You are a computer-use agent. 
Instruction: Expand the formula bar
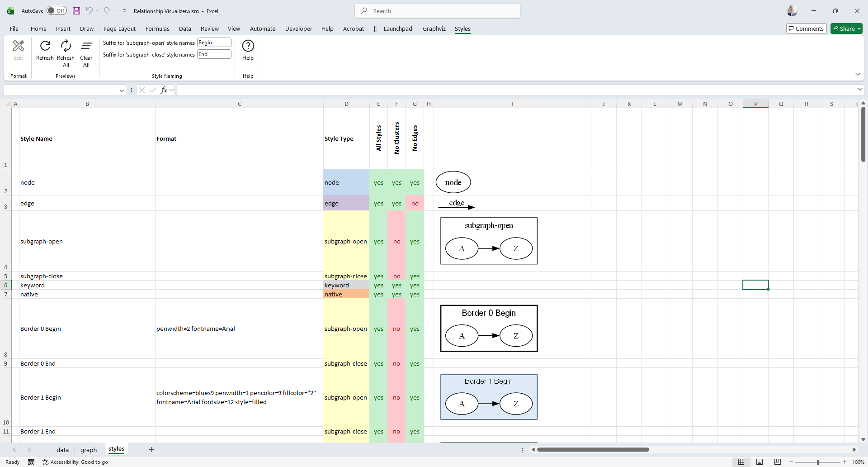pos(860,90)
